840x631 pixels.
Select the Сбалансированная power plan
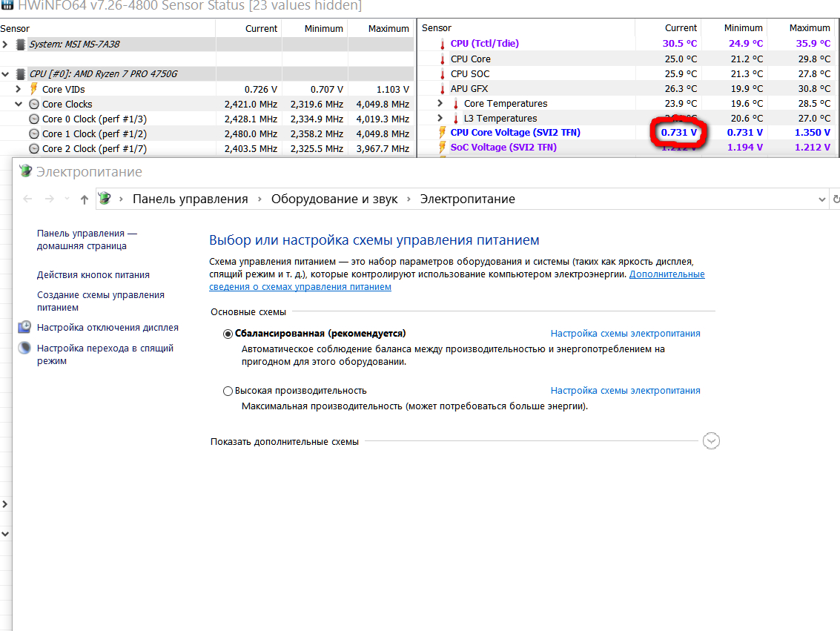[x=228, y=334]
